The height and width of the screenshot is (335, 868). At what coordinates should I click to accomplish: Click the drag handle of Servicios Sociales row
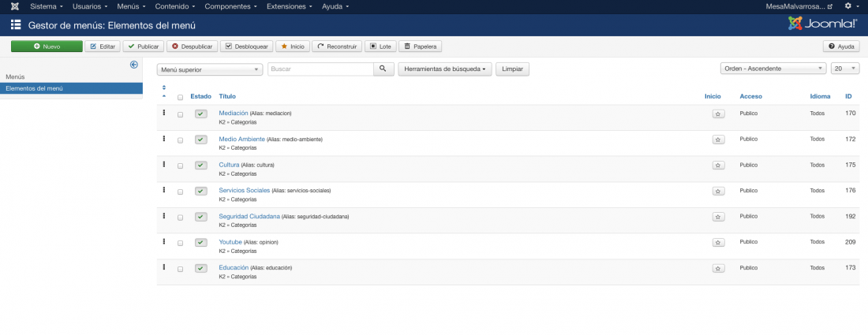(164, 190)
